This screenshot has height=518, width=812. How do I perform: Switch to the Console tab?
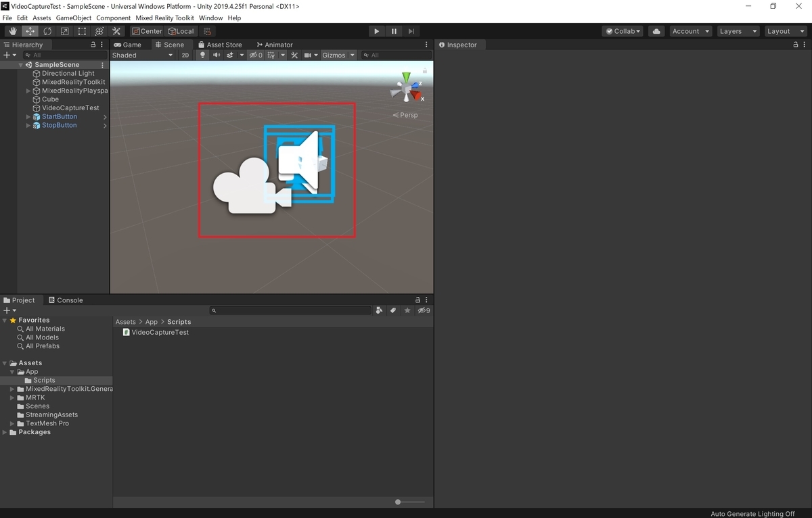(x=65, y=300)
